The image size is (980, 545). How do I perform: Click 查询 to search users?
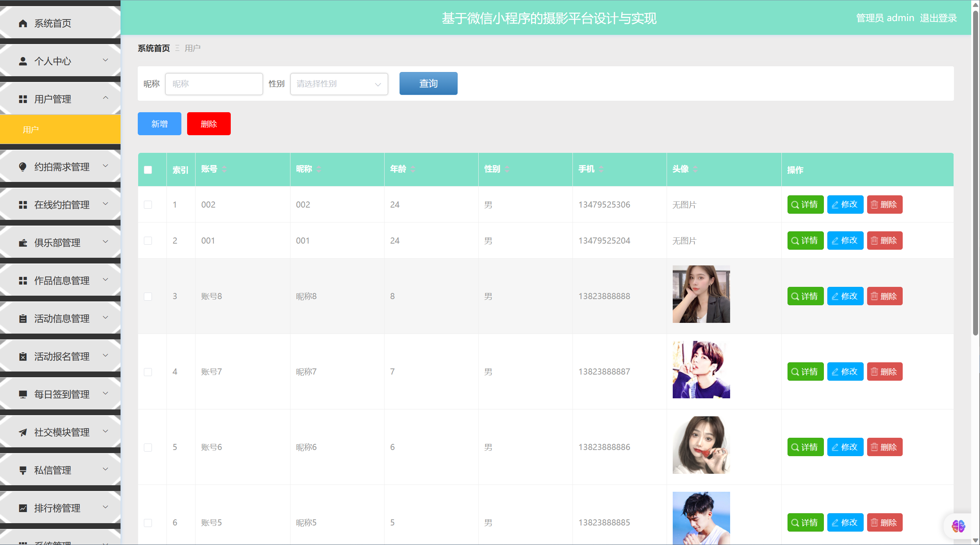429,83
